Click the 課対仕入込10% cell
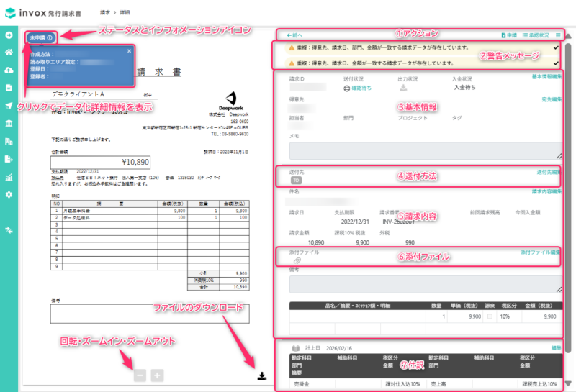 402,383
